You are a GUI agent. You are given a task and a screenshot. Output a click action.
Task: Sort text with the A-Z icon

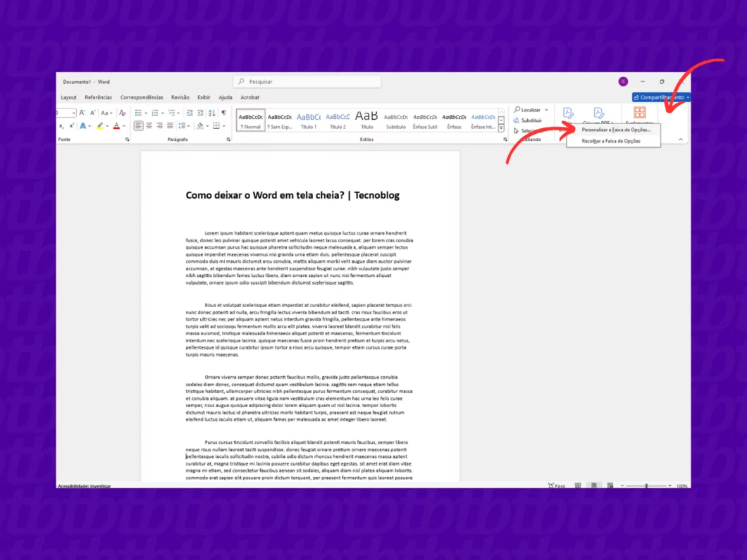click(212, 113)
